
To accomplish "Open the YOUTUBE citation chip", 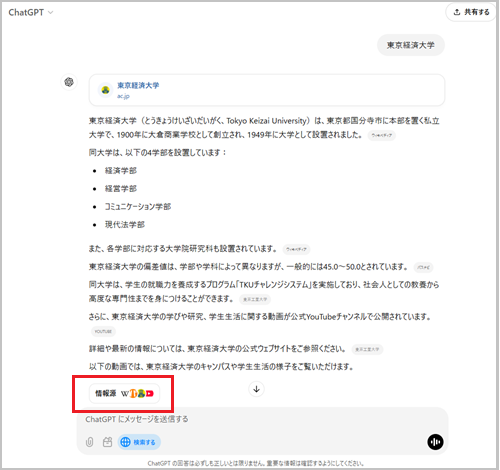I will point(103,331).
